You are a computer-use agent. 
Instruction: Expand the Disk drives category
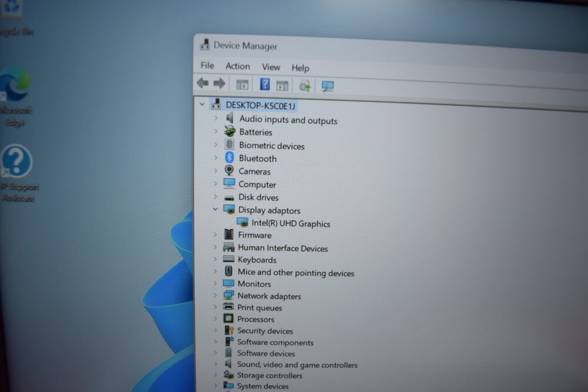point(215,196)
